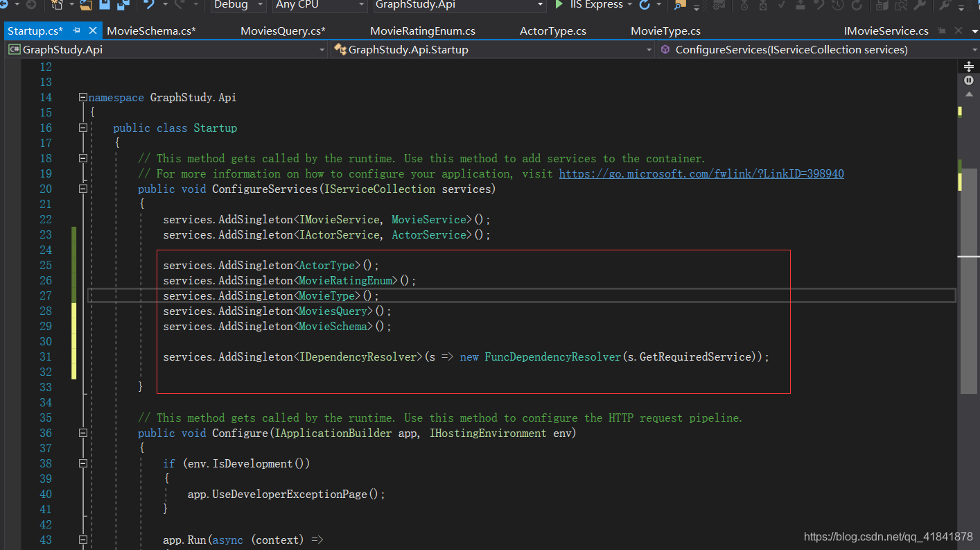Screen dimensions: 980x550
Task: Switch to the ActorType.cs tab
Action: tap(553, 31)
